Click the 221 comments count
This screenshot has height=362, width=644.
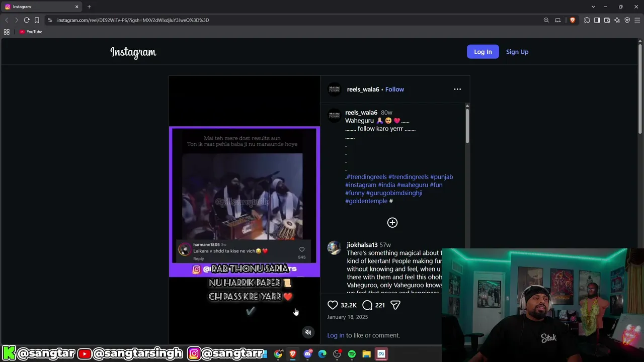click(380, 305)
